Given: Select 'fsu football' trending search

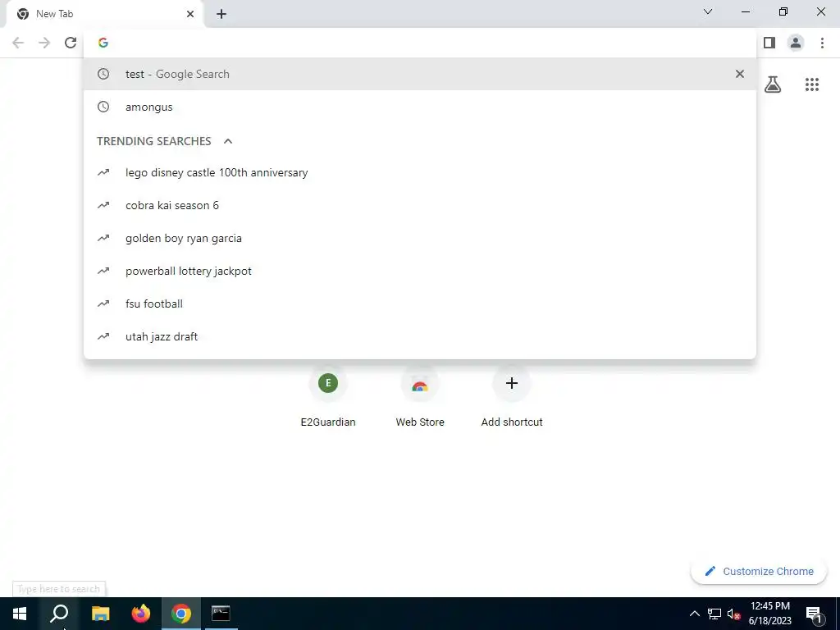Looking at the screenshot, I should coord(420,304).
